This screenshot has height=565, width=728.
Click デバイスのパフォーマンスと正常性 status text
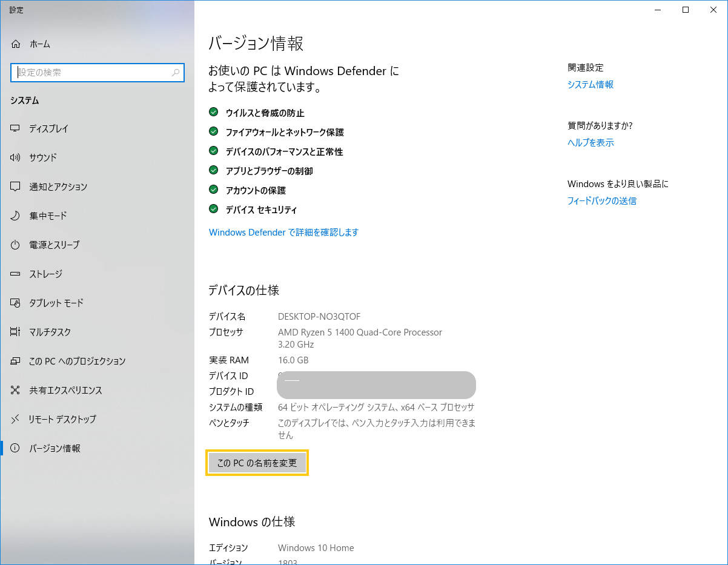[285, 152]
